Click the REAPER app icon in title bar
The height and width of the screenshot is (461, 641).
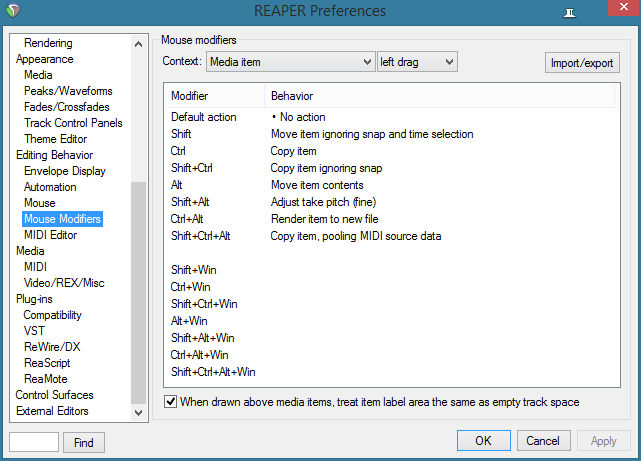[13, 11]
